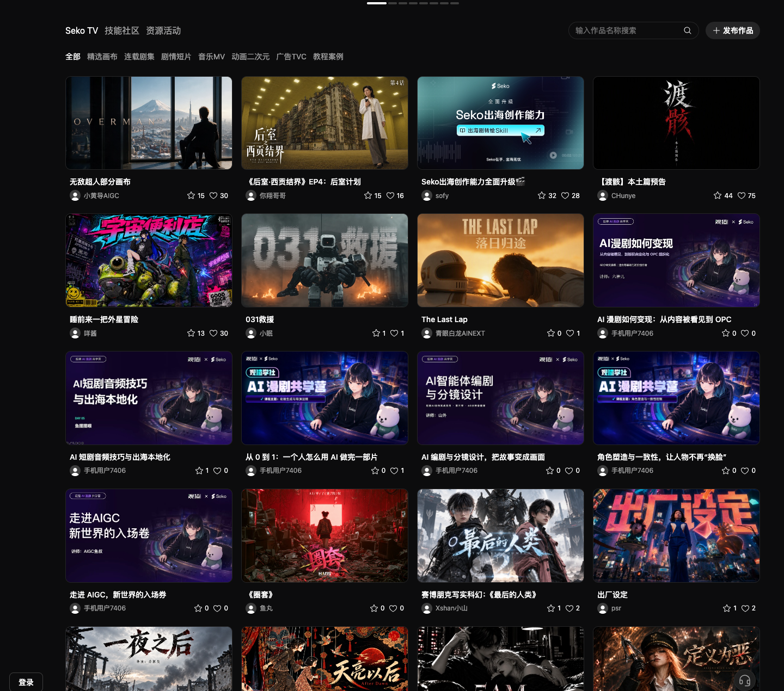The width and height of the screenshot is (784, 691).
Task: Open author 你翔哥哥 profile link
Action: click(273, 195)
